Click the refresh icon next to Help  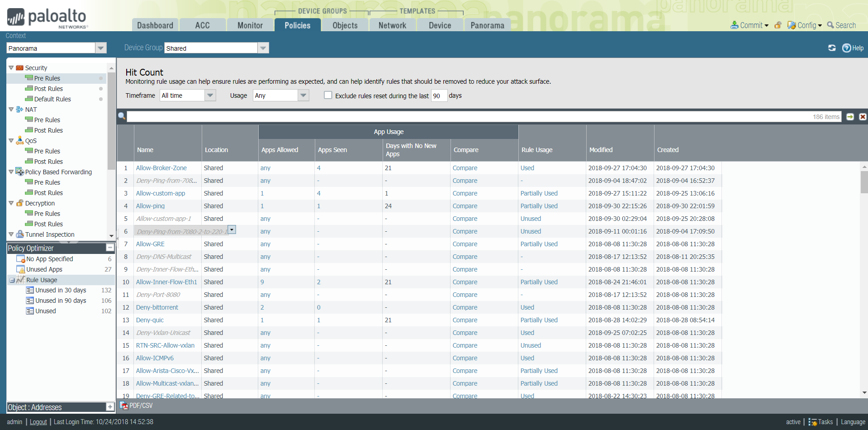(832, 48)
